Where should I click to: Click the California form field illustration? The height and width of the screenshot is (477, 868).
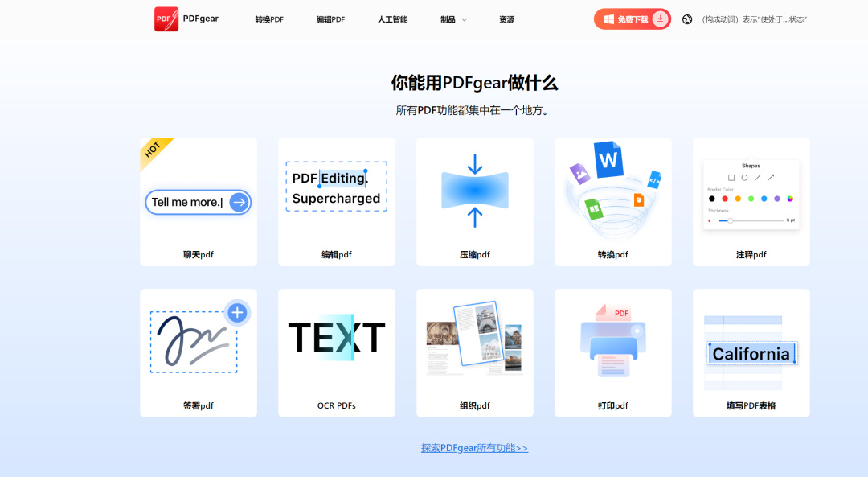coord(751,353)
